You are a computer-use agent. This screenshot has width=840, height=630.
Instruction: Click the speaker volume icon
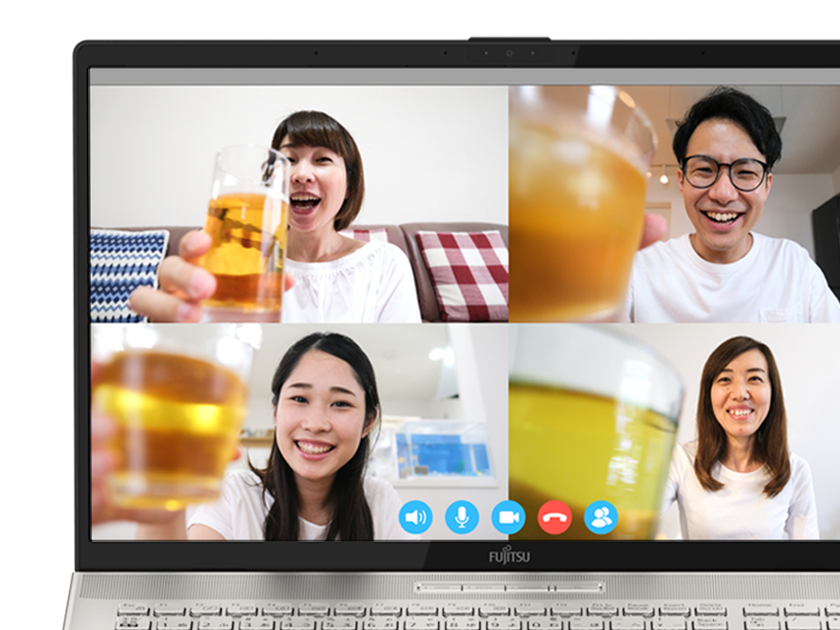(x=416, y=517)
